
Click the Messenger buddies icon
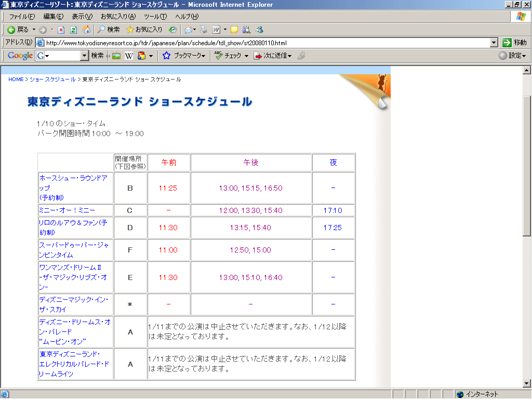coord(260,30)
